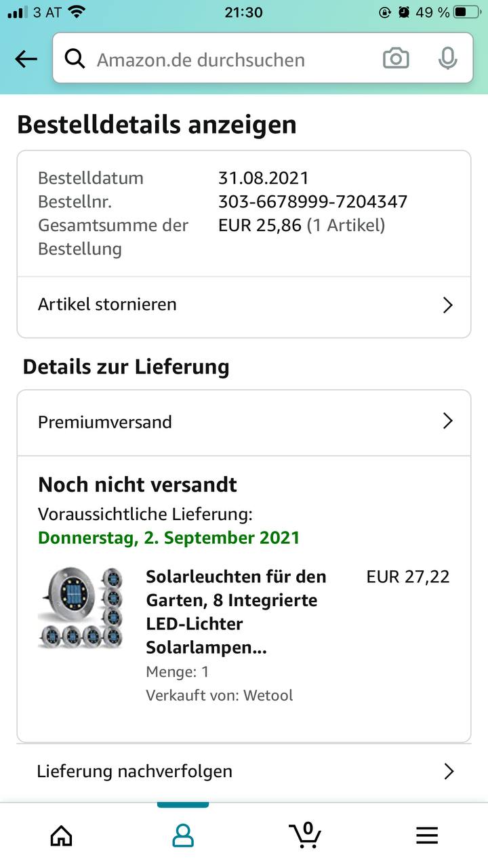488x868 pixels.
Task: Focus the Amazon.de durchsuchen search field
Action: pyautogui.click(x=230, y=60)
